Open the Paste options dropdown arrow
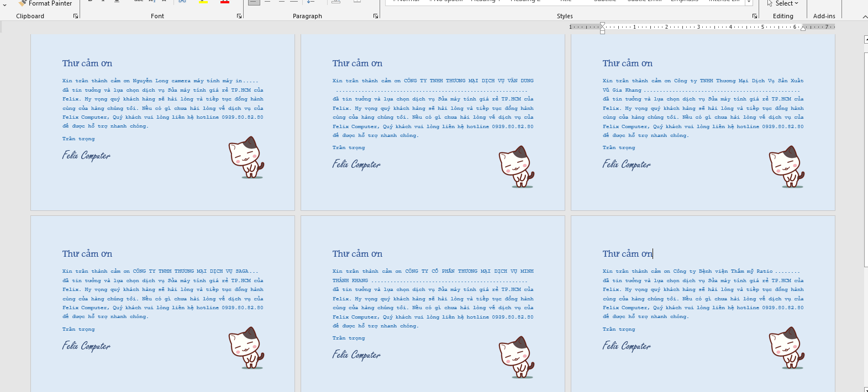 pyautogui.click(x=4, y=4)
